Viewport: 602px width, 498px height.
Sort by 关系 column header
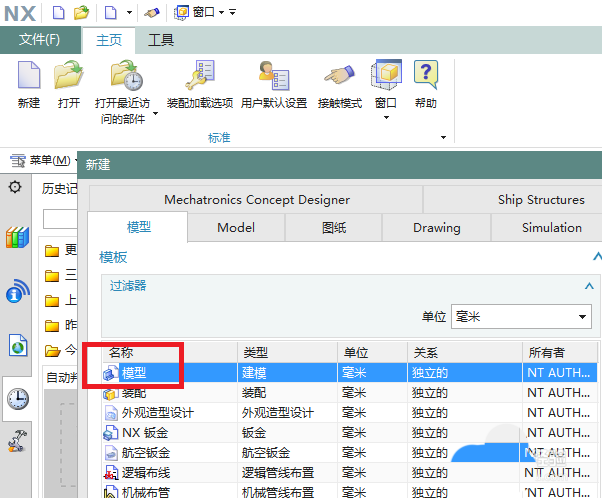coord(465,352)
